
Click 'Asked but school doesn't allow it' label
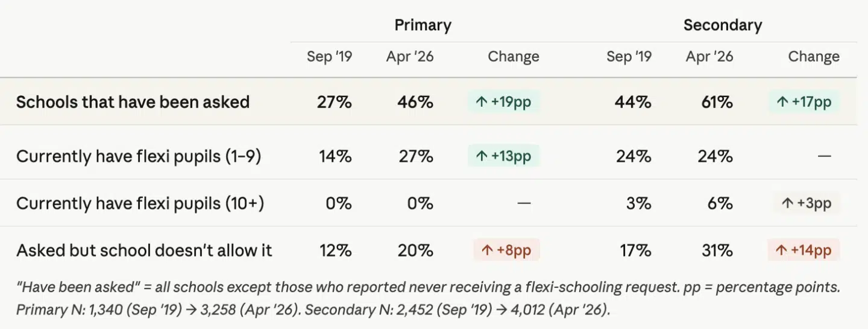144,251
